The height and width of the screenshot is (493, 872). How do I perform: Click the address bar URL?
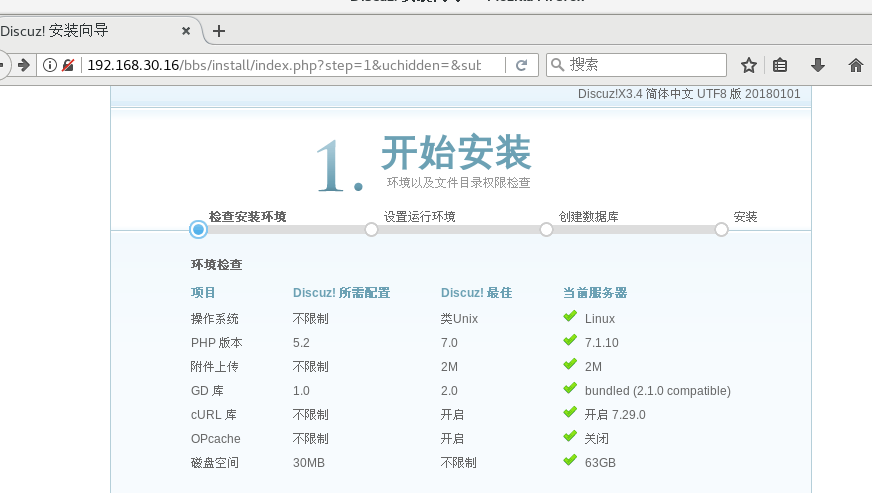(x=284, y=65)
